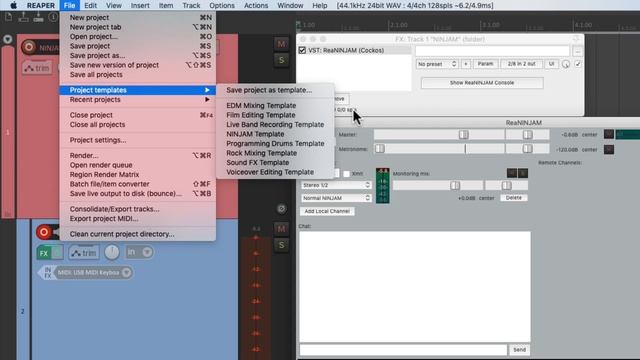Solo track 1 with the S button
The image size is (640, 360).
(281, 60)
